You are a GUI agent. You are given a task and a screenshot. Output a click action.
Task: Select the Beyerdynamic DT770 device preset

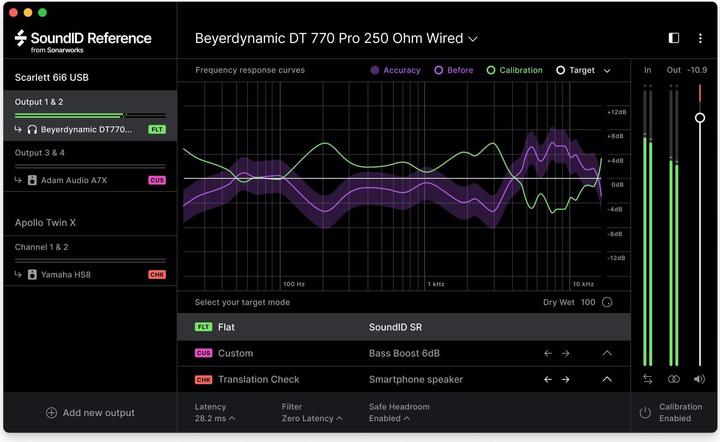click(x=86, y=130)
